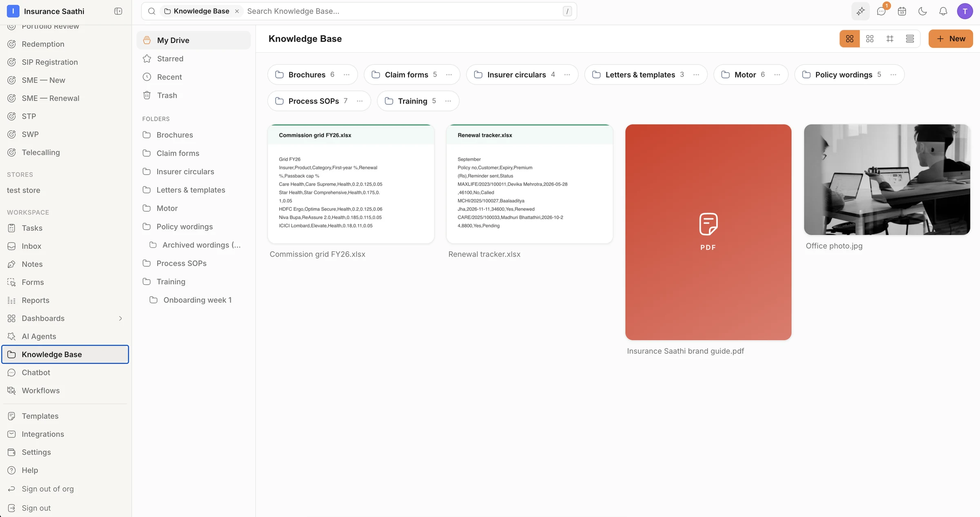Go to AI Agents in sidebar
980x517 pixels.
pyautogui.click(x=65, y=337)
